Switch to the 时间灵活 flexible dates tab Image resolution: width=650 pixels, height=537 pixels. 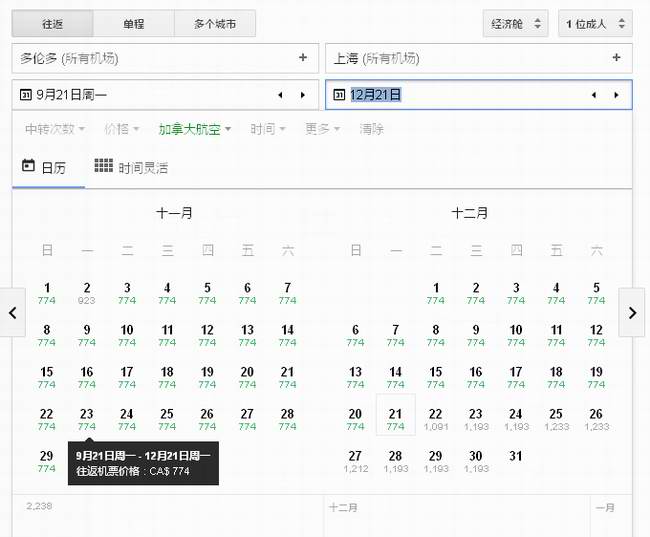(x=131, y=167)
